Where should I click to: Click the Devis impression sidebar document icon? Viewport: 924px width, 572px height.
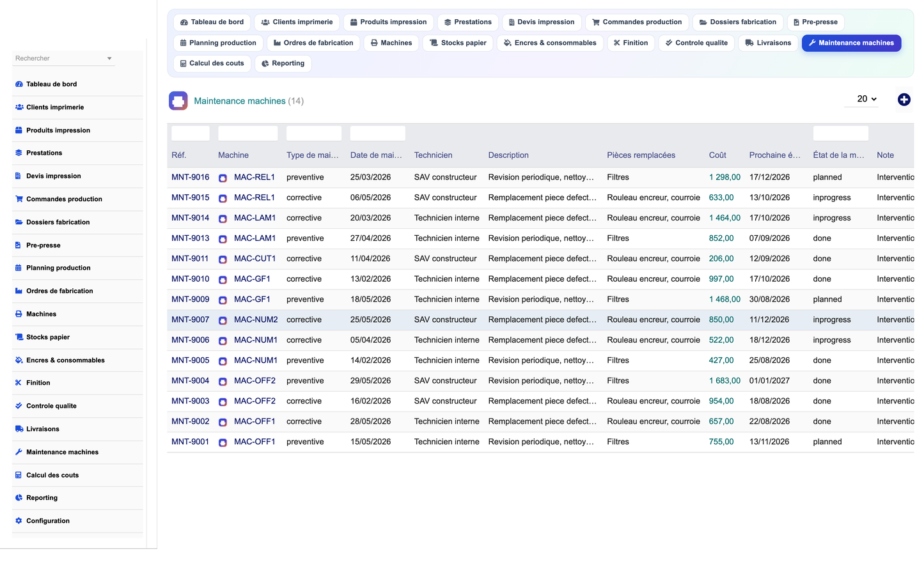coord(18,176)
